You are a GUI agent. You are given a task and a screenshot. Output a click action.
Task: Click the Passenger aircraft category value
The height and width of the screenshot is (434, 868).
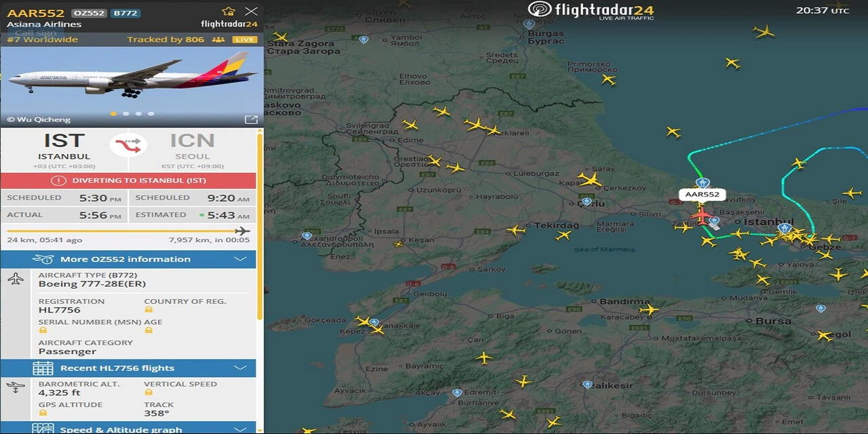[x=67, y=351]
